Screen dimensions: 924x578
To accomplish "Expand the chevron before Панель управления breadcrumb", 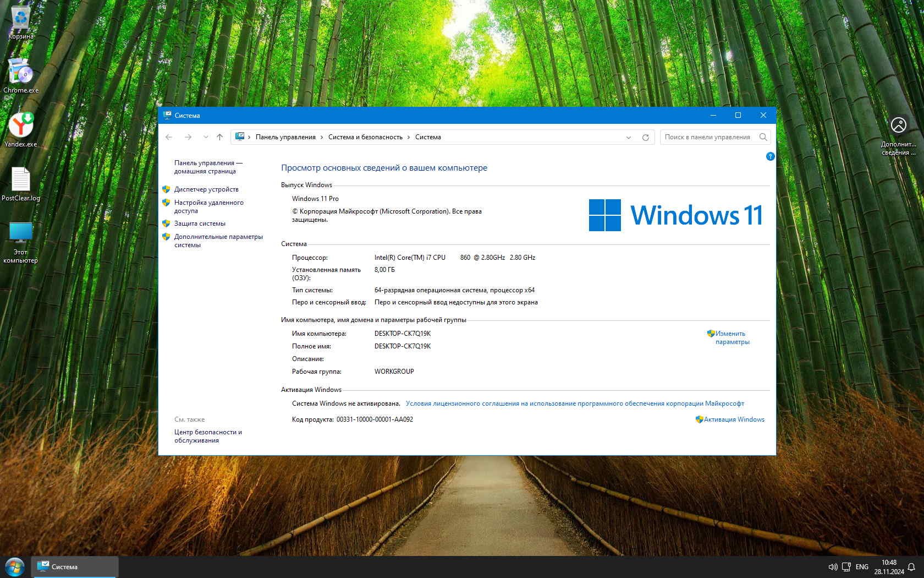I will [x=249, y=137].
